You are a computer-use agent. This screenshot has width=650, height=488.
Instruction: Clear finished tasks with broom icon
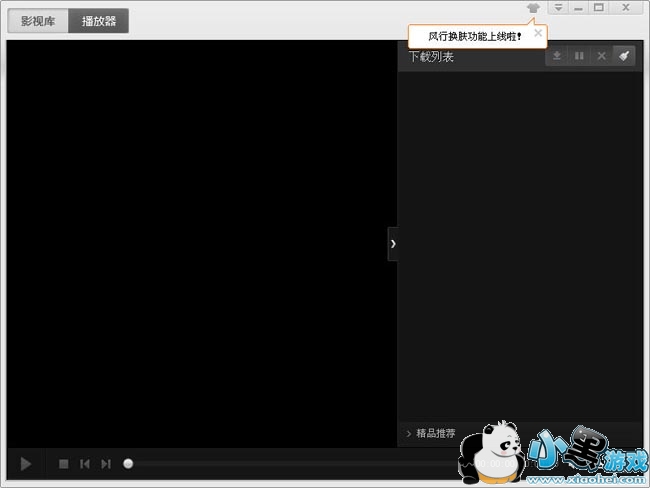[x=624, y=56]
